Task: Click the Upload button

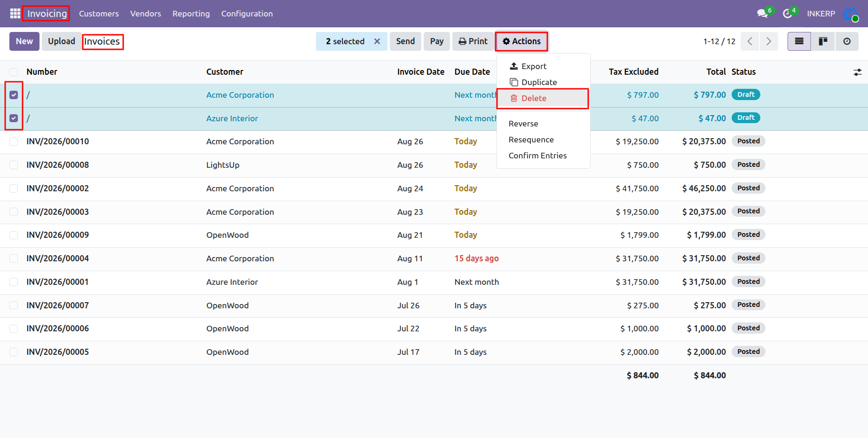Action: point(62,41)
